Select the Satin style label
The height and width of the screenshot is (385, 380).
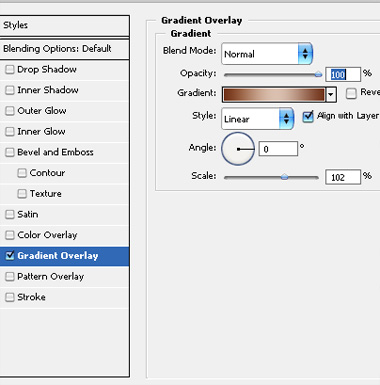tap(28, 214)
